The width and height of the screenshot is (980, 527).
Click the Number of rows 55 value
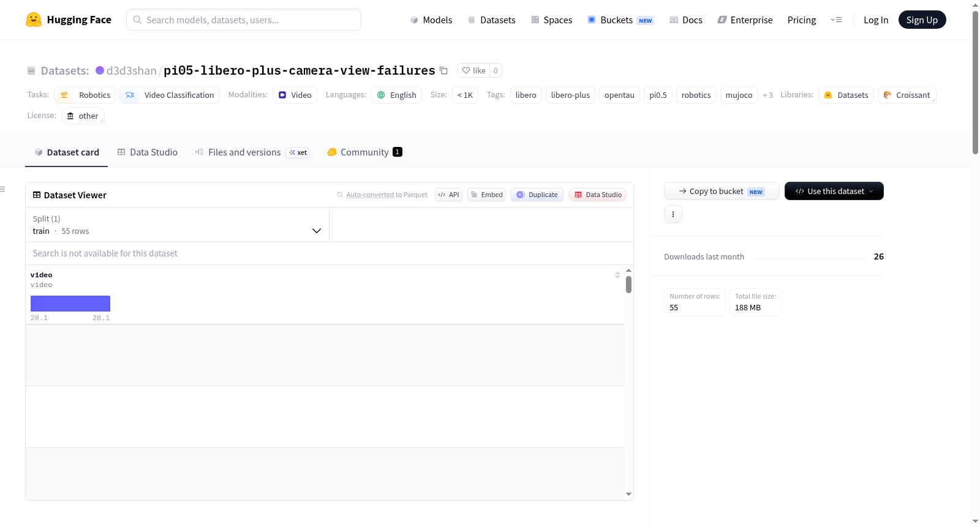(x=674, y=308)
